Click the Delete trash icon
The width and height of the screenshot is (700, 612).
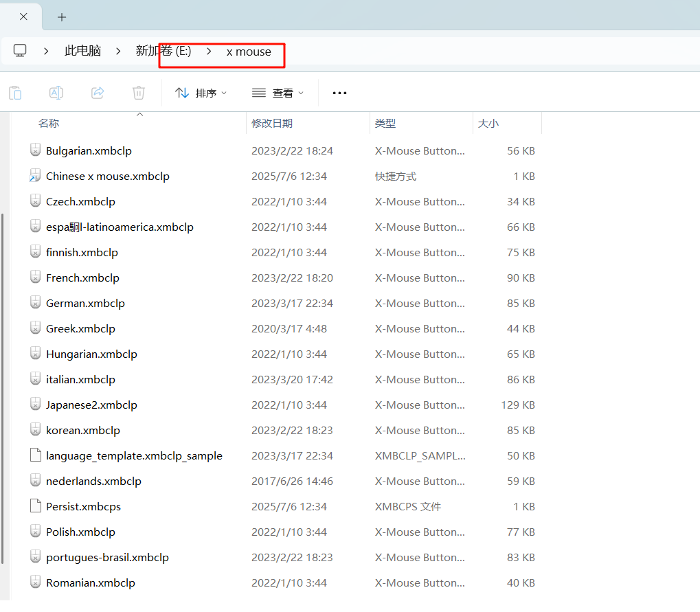coord(139,93)
